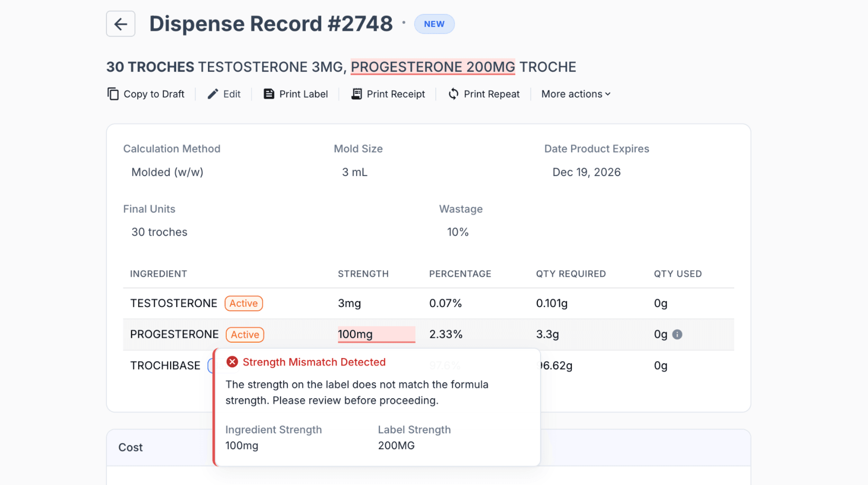Image resolution: width=868 pixels, height=485 pixels.
Task: Click the PERCENTAGE column header
Action: pos(460,274)
